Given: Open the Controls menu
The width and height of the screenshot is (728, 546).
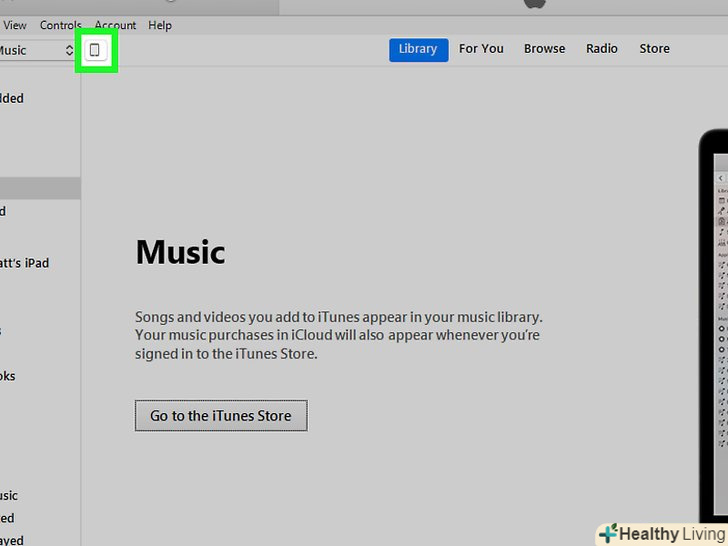Looking at the screenshot, I should coord(61,25).
